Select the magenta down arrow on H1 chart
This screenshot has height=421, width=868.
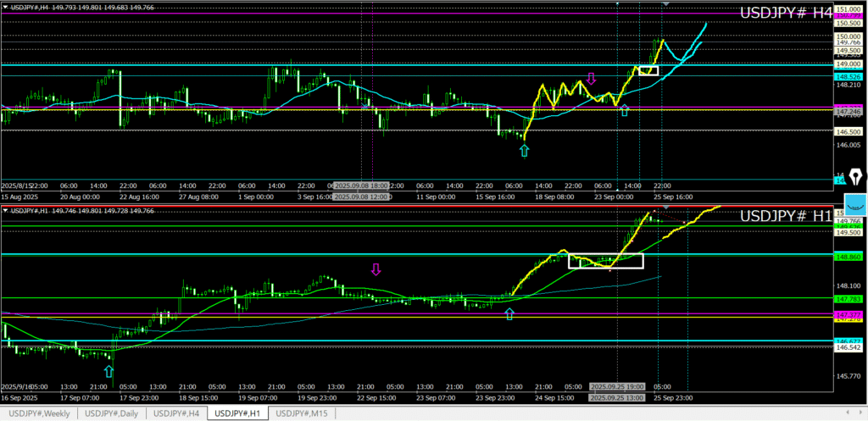[x=376, y=269]
